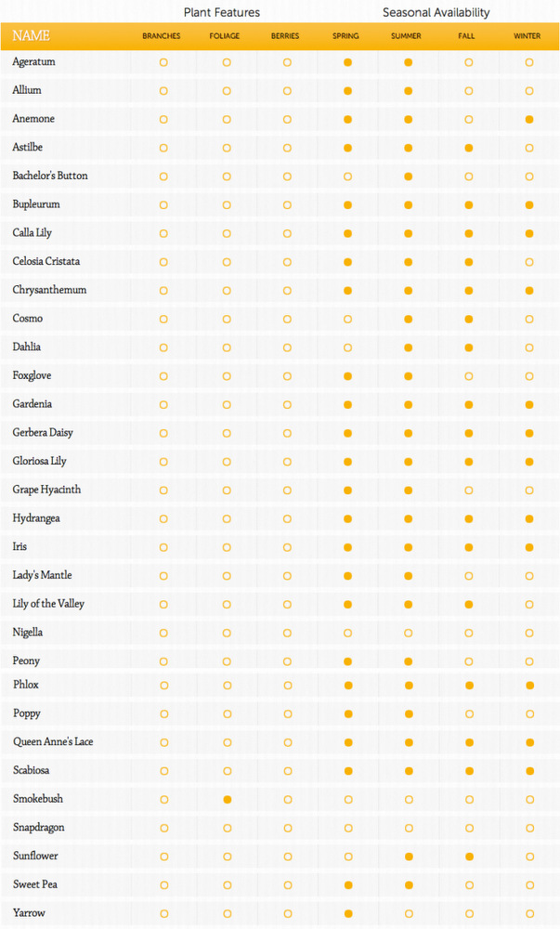Click Phlox's filled Winter dot
The height and width of the screenshot is (929, 560).
tap(529, 686)
